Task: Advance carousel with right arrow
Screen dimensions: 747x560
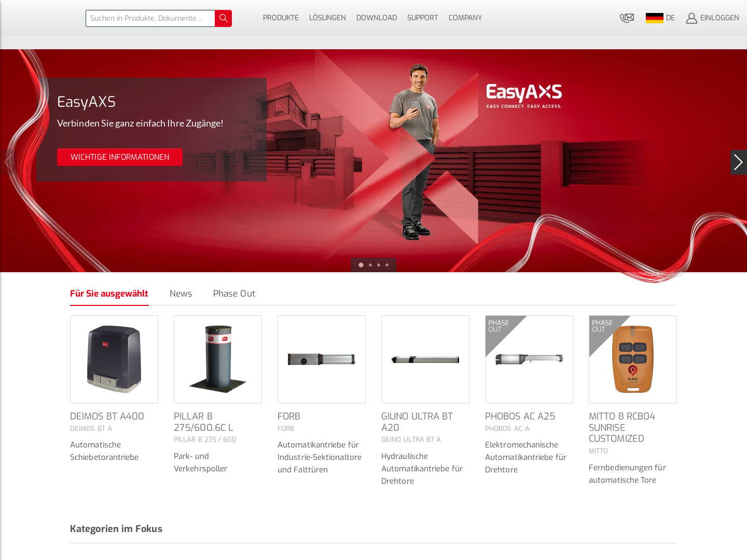Action: point(739,162)
